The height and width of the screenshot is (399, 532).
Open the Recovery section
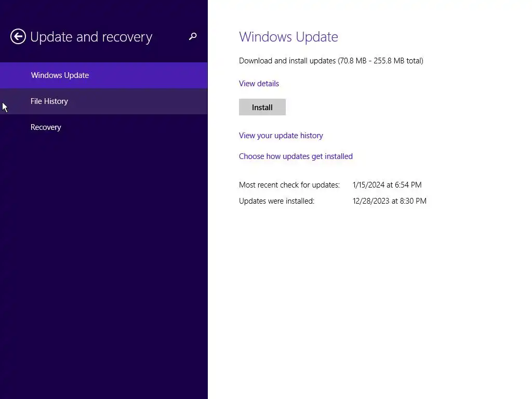[x=103, y=127]
